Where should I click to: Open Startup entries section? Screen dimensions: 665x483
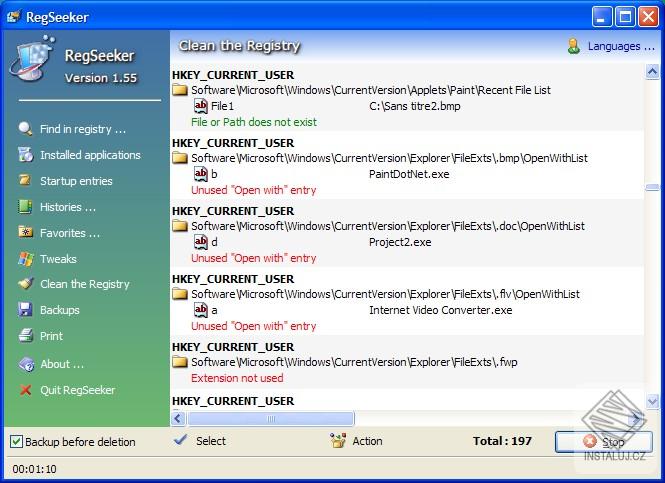coord(76,181)
